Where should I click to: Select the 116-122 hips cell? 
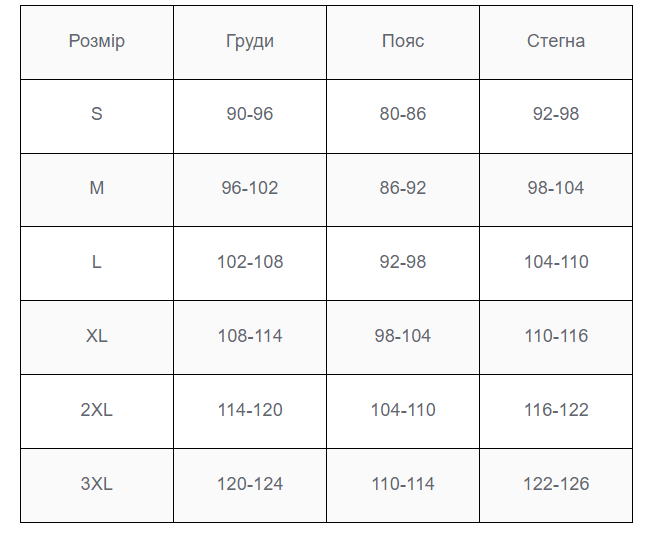coord(556,412)
